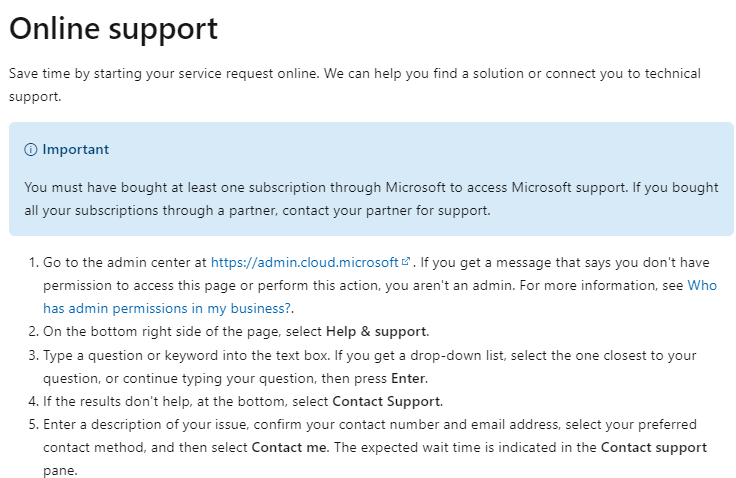The width and height of the screenshot is (736, 478).
Task: Click the "Important" alert title
Action: click(x=75, y=150)
